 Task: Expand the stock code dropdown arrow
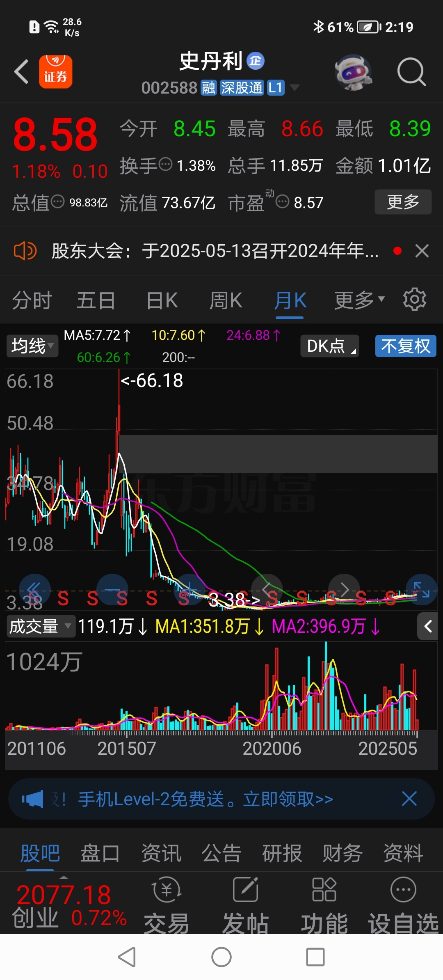click(295, 87)
